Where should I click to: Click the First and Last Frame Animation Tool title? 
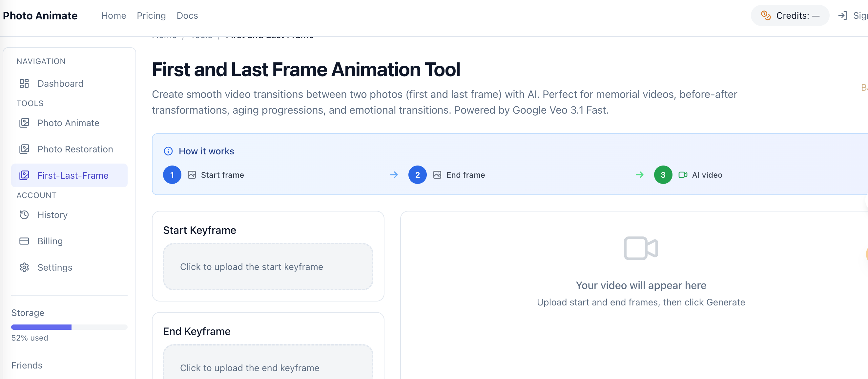click(x=306, y=70)
